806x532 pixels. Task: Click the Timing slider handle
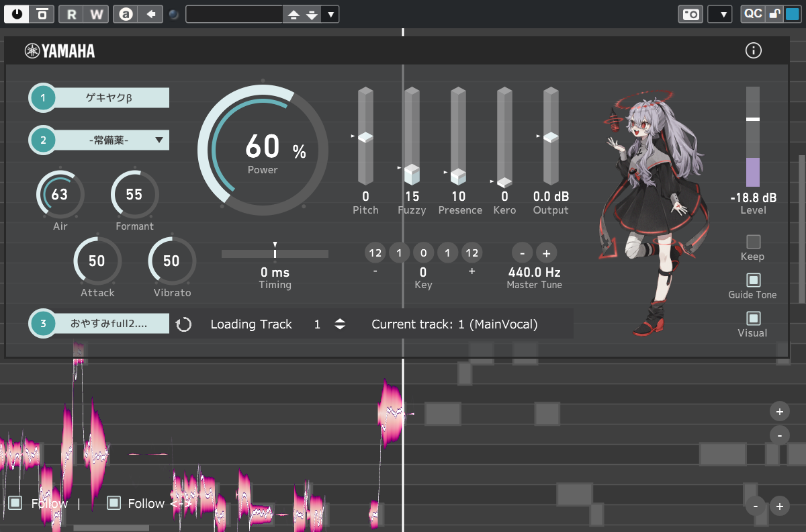pos(275,254)
